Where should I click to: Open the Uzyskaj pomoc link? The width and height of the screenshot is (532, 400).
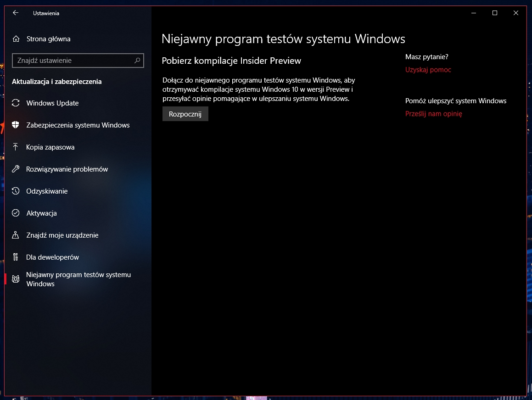(x=428, y=70)
